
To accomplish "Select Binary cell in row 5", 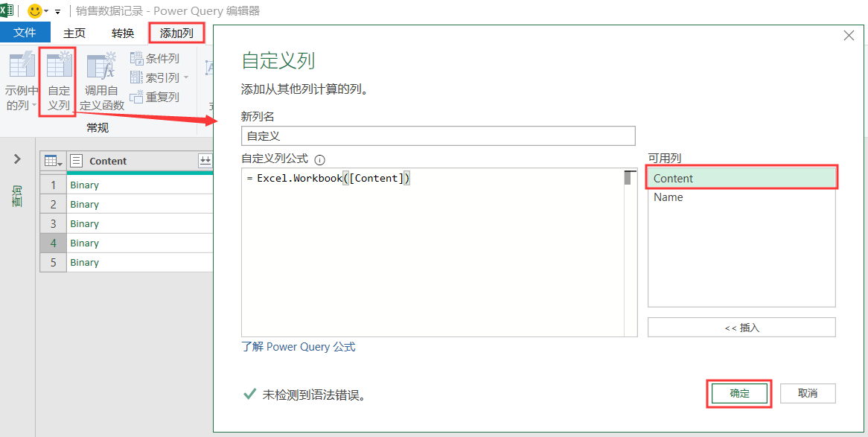I will tap(139, 263).
